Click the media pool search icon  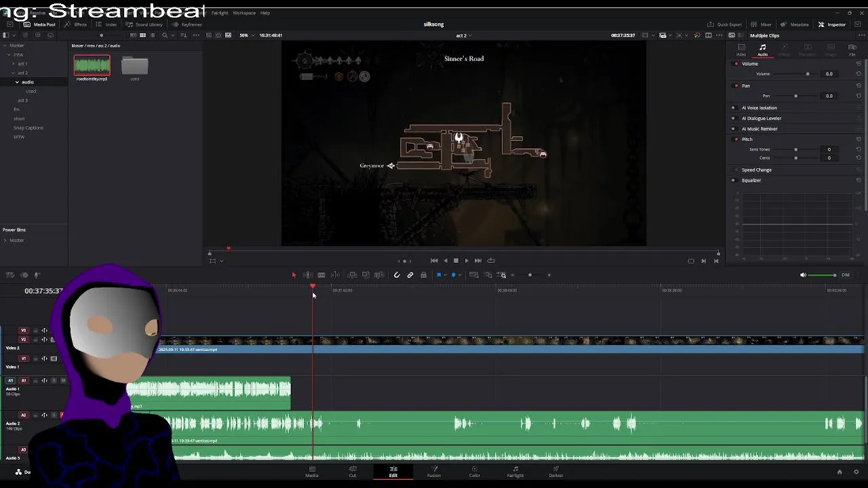(164, 35)
